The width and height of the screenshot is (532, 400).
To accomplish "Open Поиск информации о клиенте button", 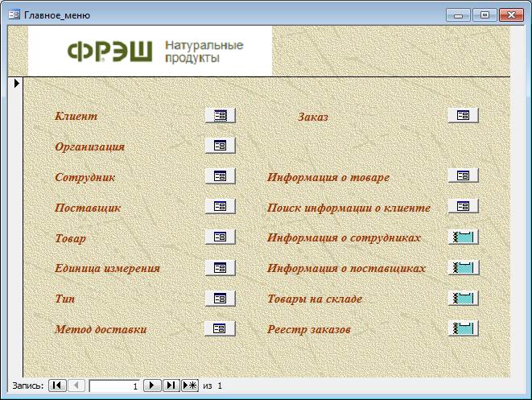I will coord(463,207).
